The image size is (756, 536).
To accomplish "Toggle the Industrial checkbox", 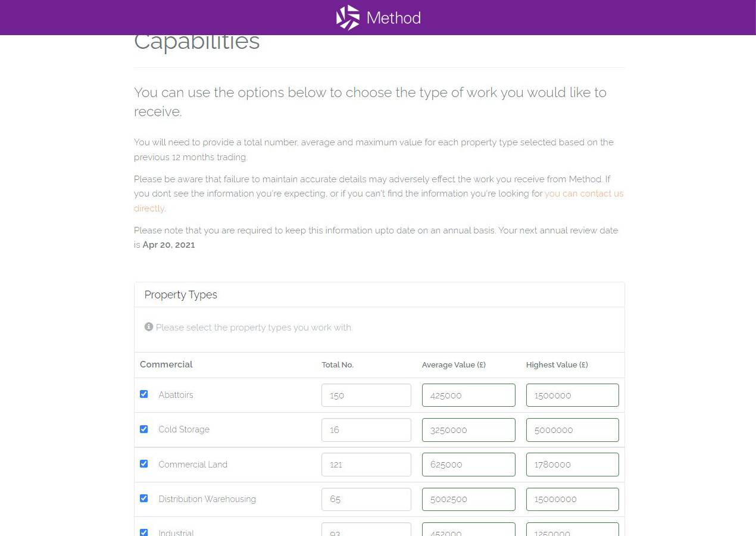I will [x=143, y=532].
